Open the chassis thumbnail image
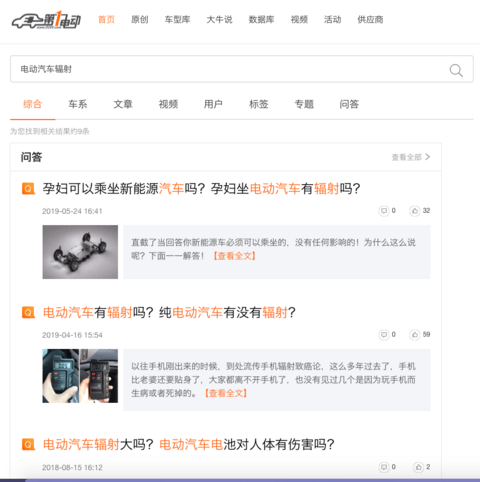480x482 pixels. pyautogui.click(x=80, y=252)
